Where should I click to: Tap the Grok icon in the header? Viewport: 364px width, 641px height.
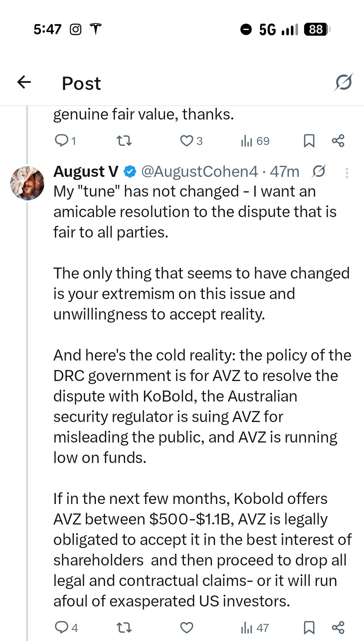pos(344,82)
